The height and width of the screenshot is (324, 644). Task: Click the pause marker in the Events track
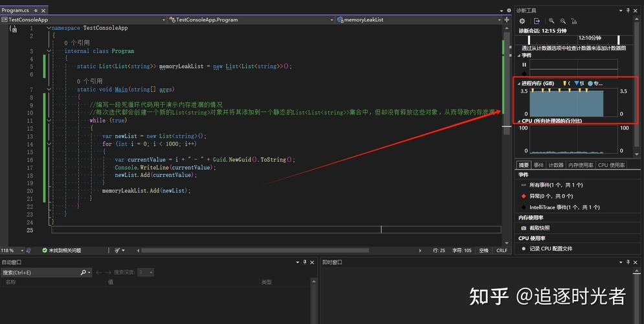(524, 65)
